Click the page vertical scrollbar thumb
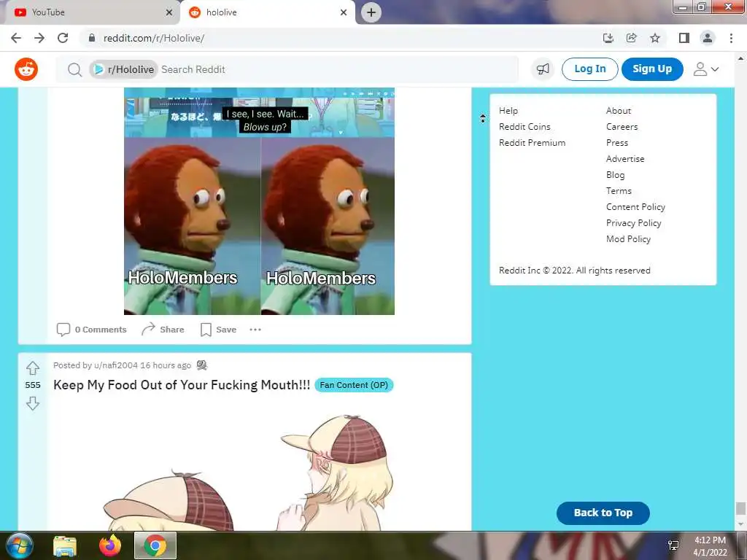 pos(740,508)
